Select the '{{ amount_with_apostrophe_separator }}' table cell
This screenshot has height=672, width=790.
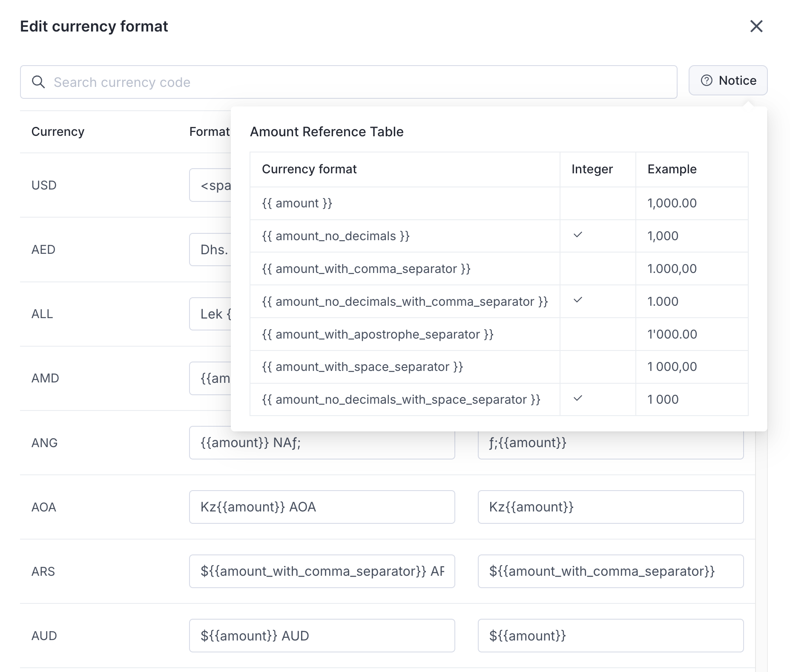[377, 334]
